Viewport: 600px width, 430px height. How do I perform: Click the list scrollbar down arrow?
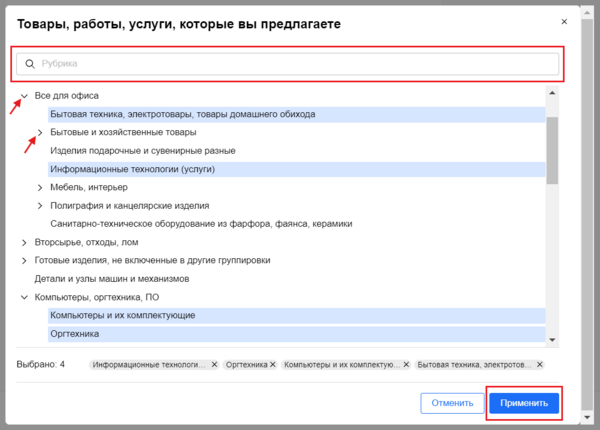click(x=552, y=340)
